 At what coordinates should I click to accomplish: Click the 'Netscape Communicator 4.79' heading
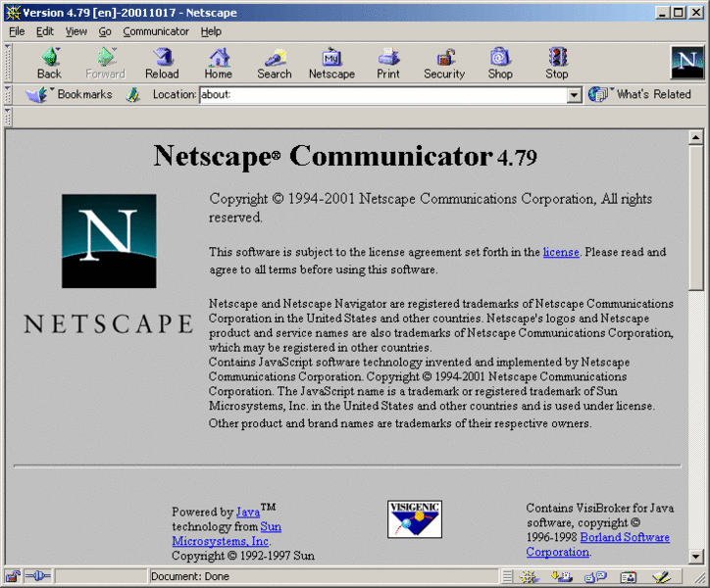click(345, 157)
